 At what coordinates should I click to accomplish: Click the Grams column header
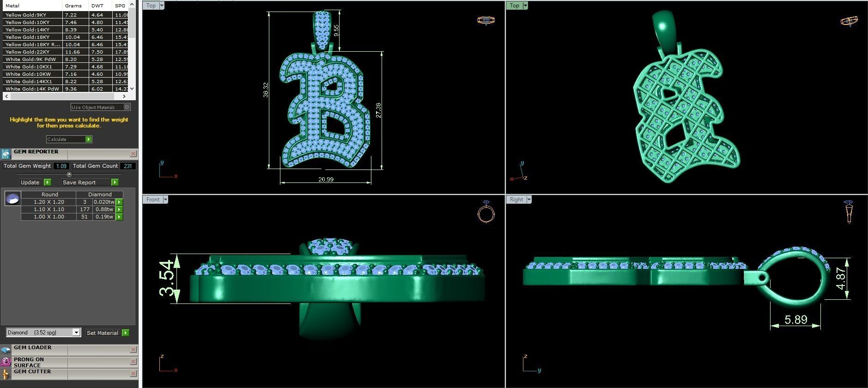point(75,6)
